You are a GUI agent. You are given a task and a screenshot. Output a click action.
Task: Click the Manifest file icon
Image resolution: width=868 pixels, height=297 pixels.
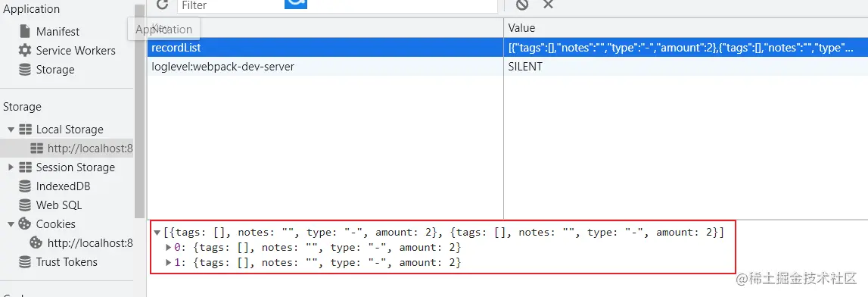25,31
